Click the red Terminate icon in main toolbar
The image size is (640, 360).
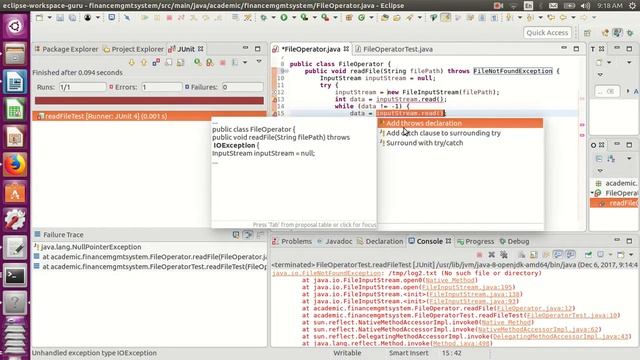click(169, 18)
